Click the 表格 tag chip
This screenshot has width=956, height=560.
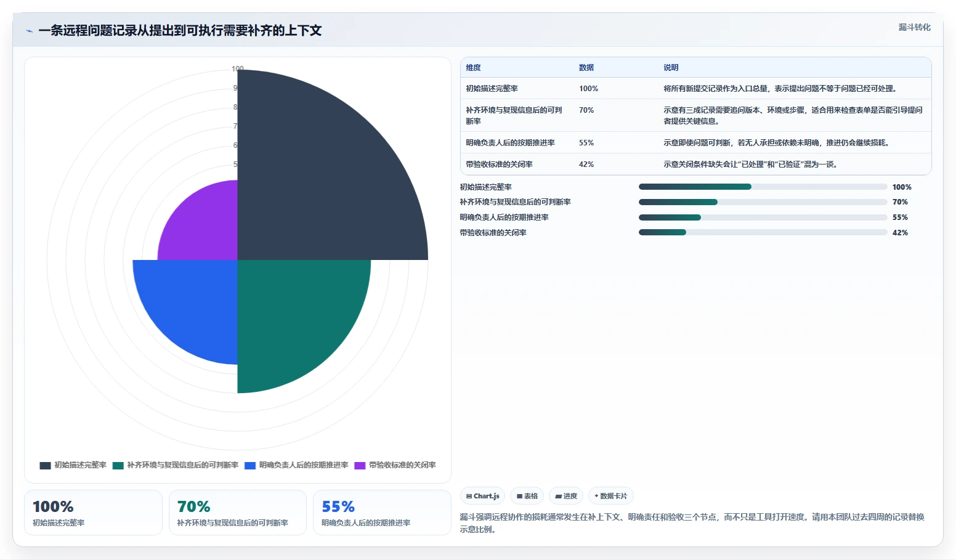(x=527, y=496)
